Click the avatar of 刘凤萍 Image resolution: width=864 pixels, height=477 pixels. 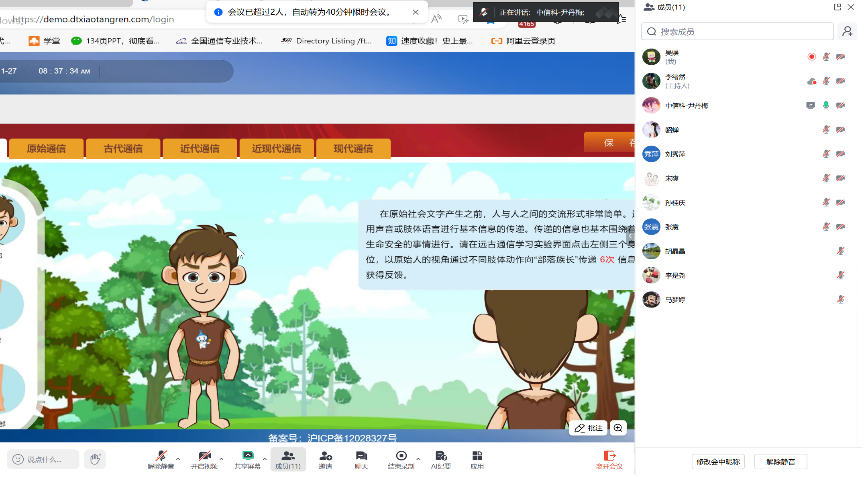click(651, 154)
